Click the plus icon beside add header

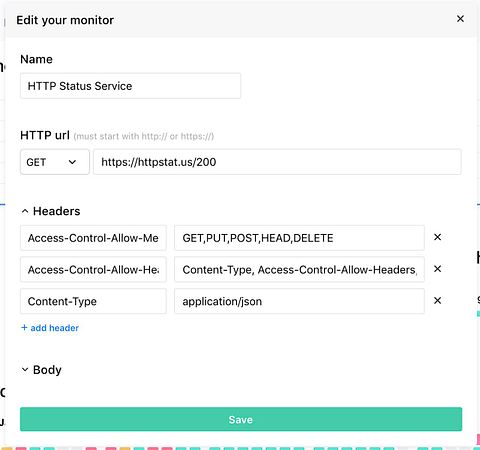coord(24,328)
